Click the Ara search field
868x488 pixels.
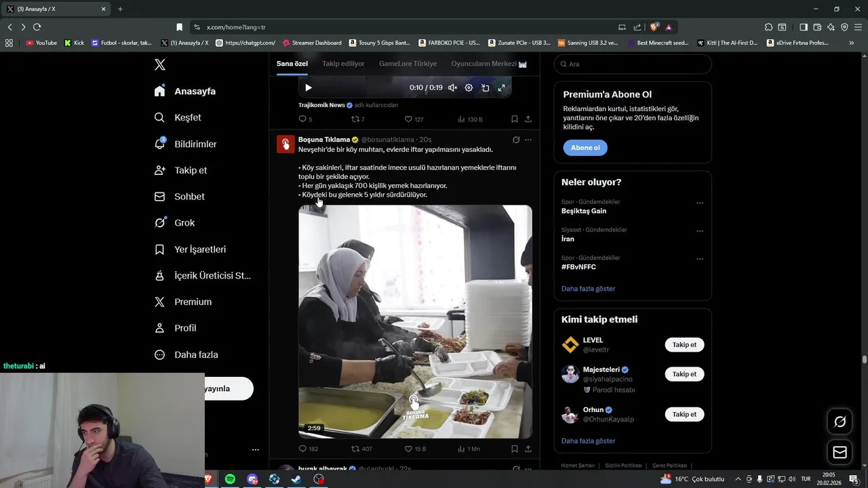[633, 64]
